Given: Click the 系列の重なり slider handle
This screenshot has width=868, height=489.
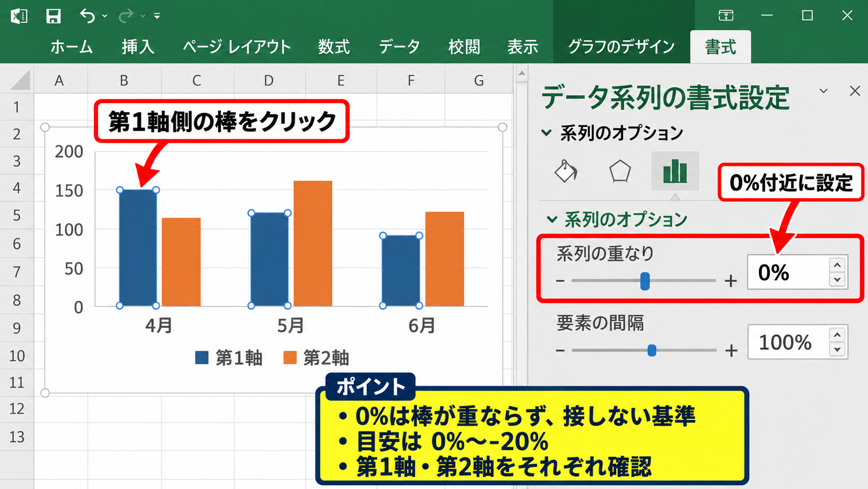Looking at the screenshot, I should 645,281.
